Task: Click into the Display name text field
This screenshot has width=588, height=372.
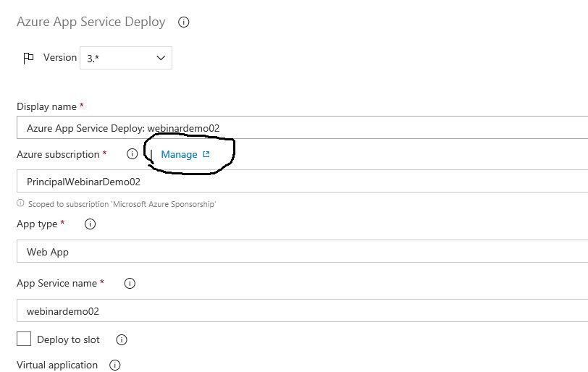Action: tap(302, 127)
